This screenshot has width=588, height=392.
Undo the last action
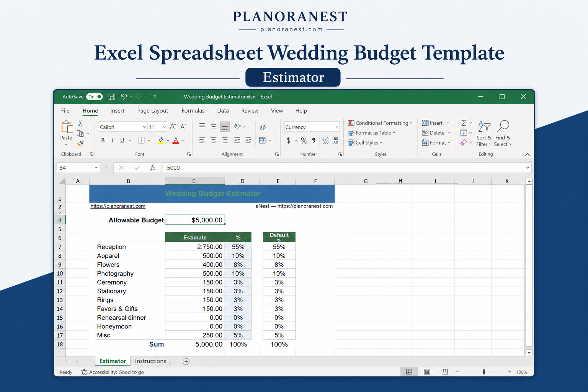[124, 97]
